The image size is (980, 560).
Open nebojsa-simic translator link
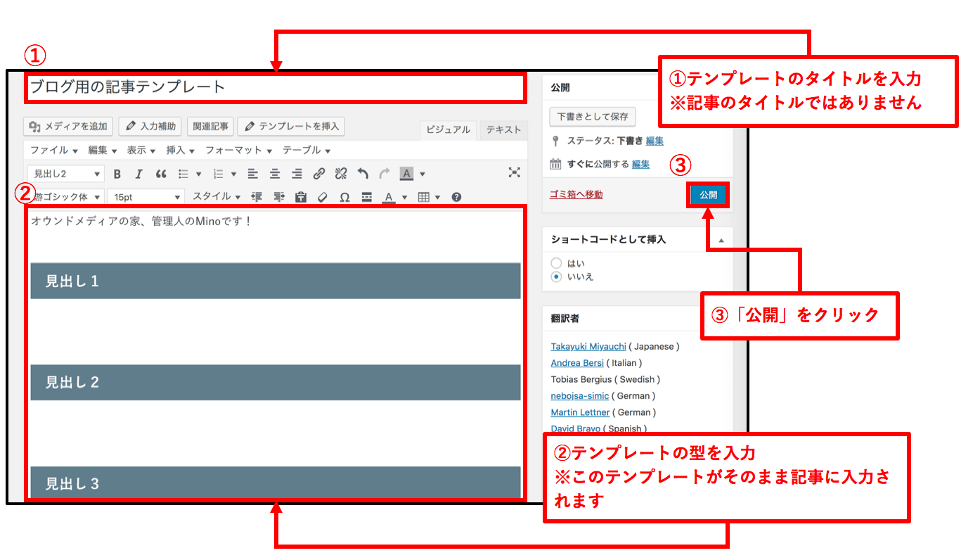[x=580, y=395]
